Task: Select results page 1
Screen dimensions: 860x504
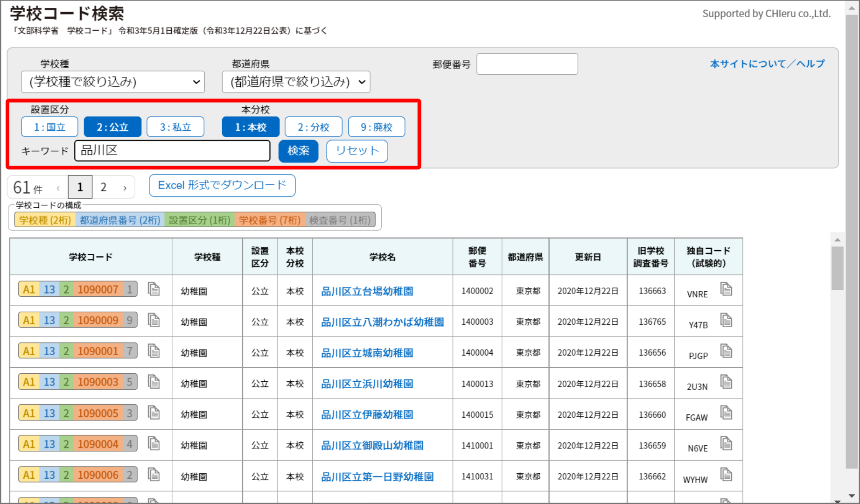Action: 80,187
